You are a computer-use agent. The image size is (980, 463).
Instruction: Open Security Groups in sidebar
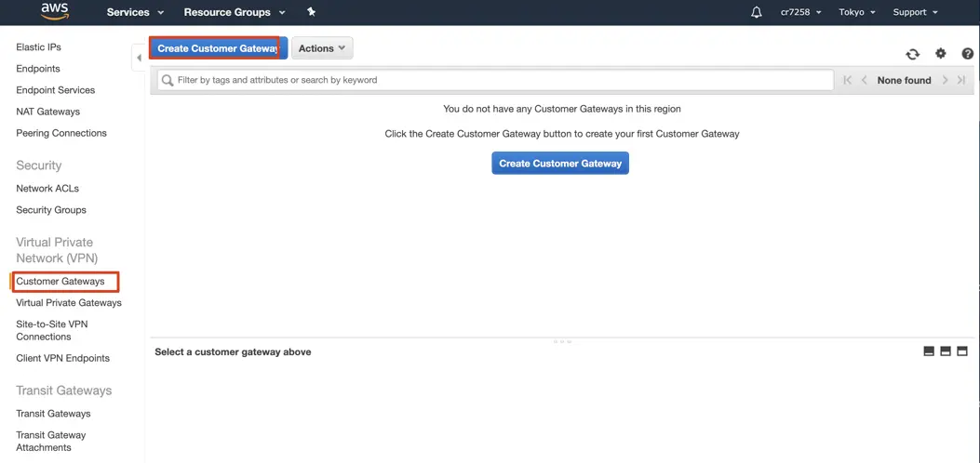[51, 210]
